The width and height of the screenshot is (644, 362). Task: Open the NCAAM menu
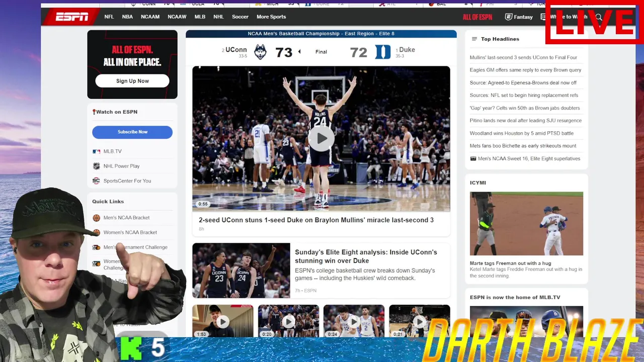pyautogui.click(x=150, y=17)
